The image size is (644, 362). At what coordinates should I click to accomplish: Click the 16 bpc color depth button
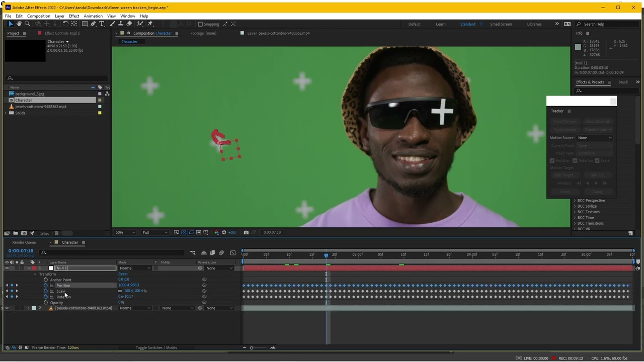(44, 233)
